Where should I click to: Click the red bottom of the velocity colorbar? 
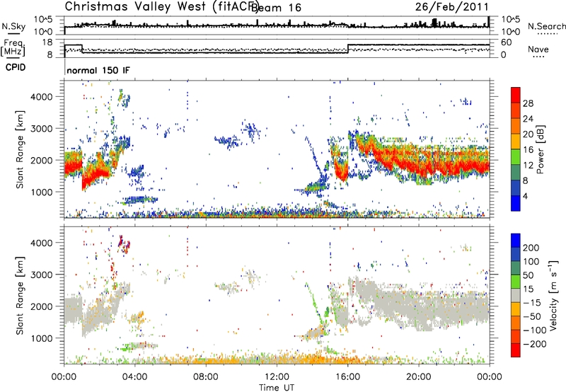tap(516, 350)
